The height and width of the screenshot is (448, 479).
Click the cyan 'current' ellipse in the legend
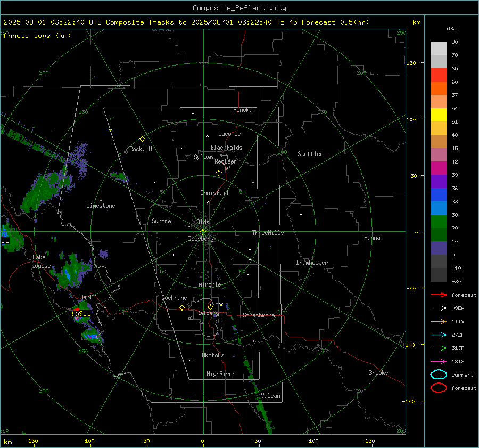coord(439,374)
